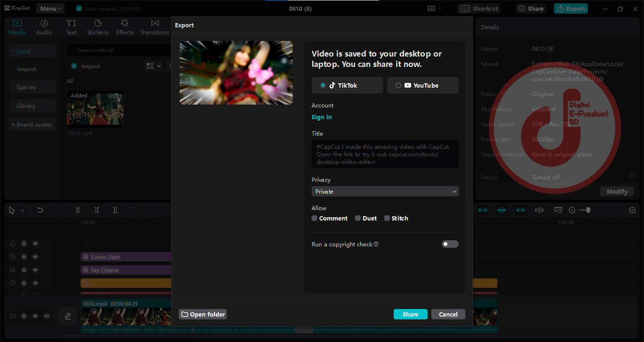The height and width of the screenshot is (342, 644).
Task: Select Import in the sidebar
Action: click(x=27, y=69)
